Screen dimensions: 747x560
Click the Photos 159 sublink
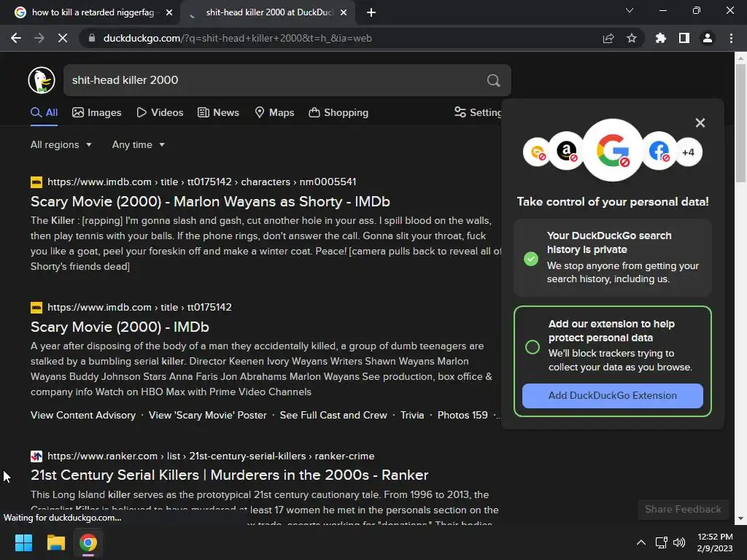tap(462, 415)
